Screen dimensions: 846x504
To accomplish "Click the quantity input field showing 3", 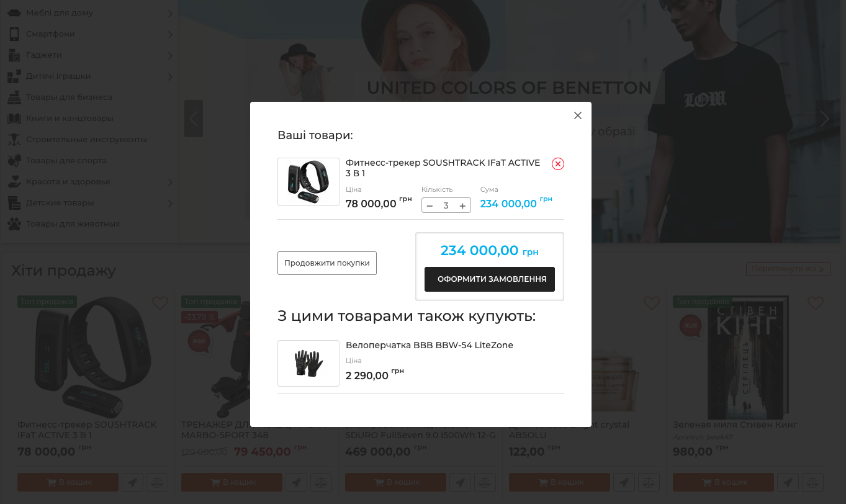I will click(x=446, y=205).
